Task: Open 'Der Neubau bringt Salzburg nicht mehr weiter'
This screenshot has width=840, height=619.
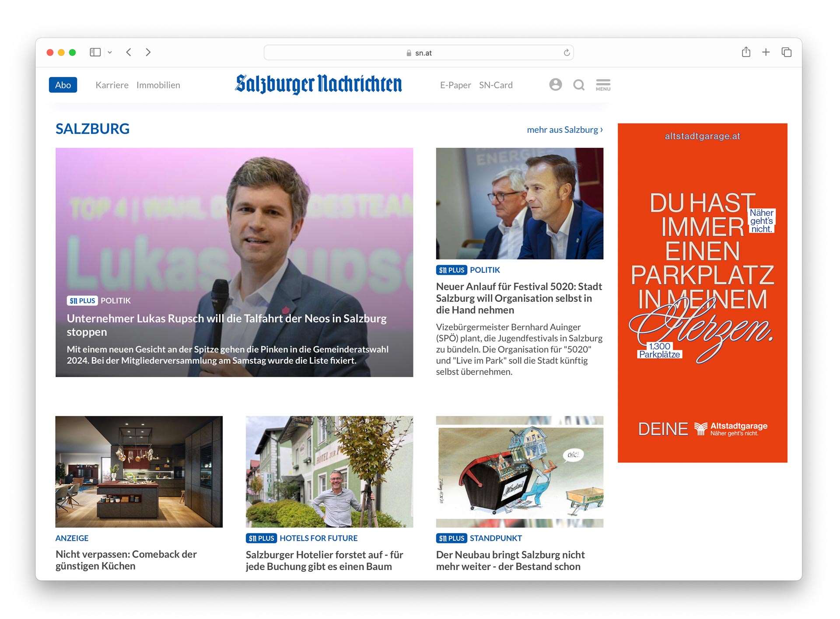Action: 510,560
